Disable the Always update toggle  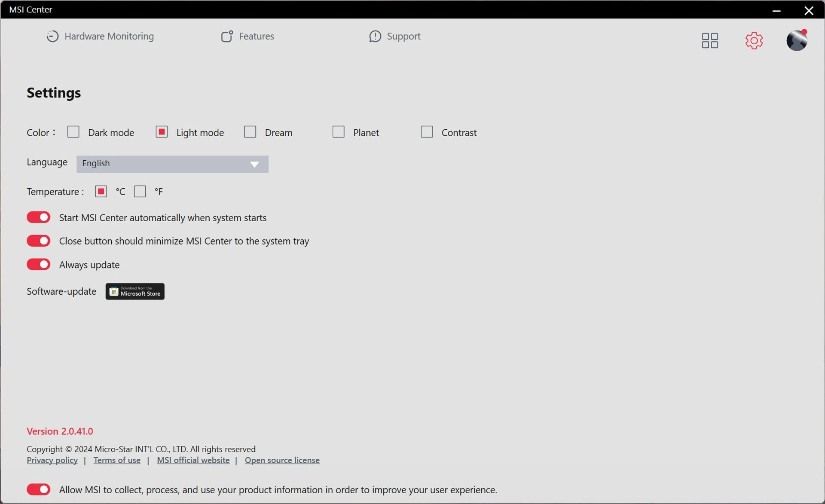click(x=39, y=264)
